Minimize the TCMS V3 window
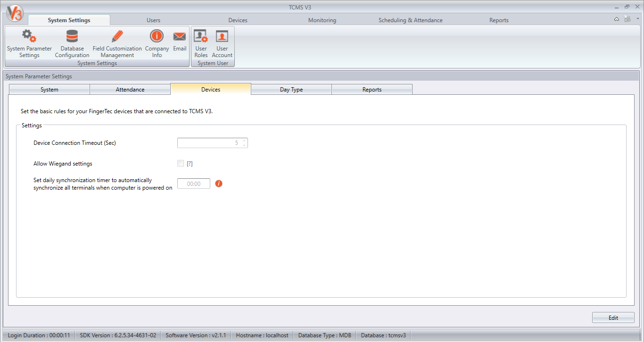 (x=617, y=7)
